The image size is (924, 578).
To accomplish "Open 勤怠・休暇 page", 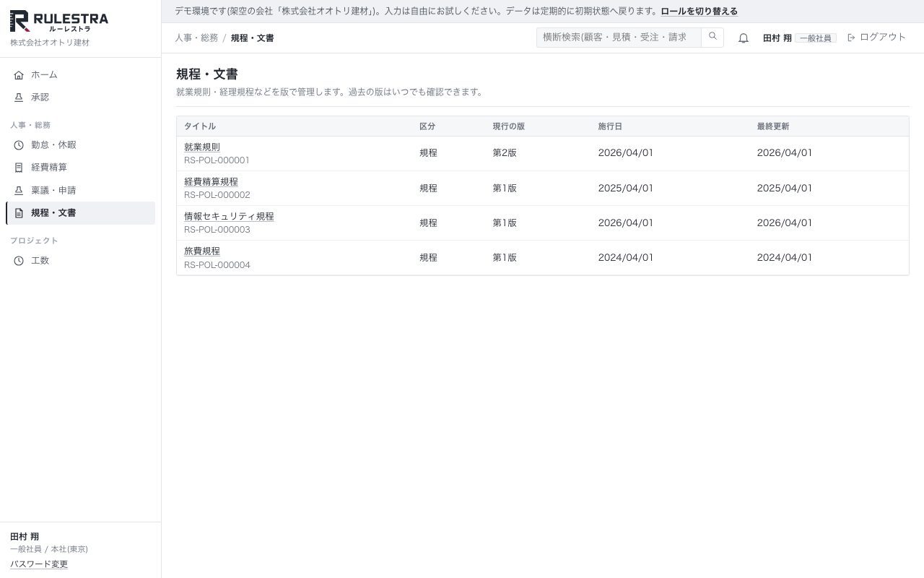I will click(x=80, y=145).
